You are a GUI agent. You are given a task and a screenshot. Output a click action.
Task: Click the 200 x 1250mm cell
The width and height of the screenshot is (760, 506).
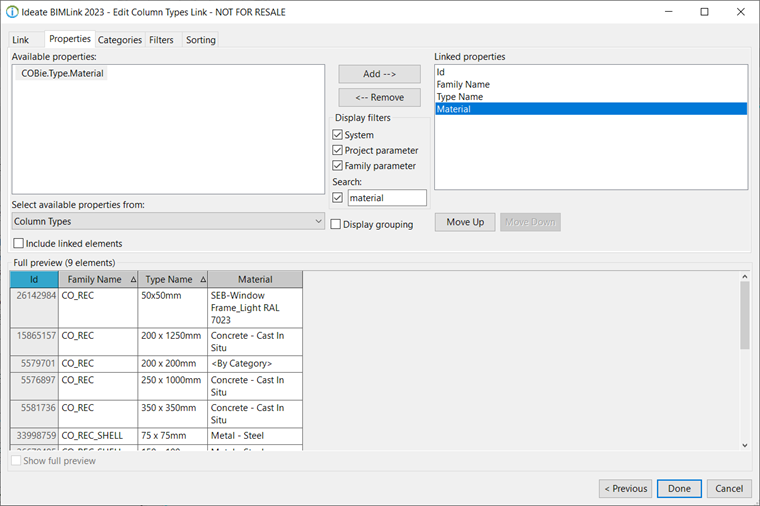pyautogui.click(x=173, y=342)
